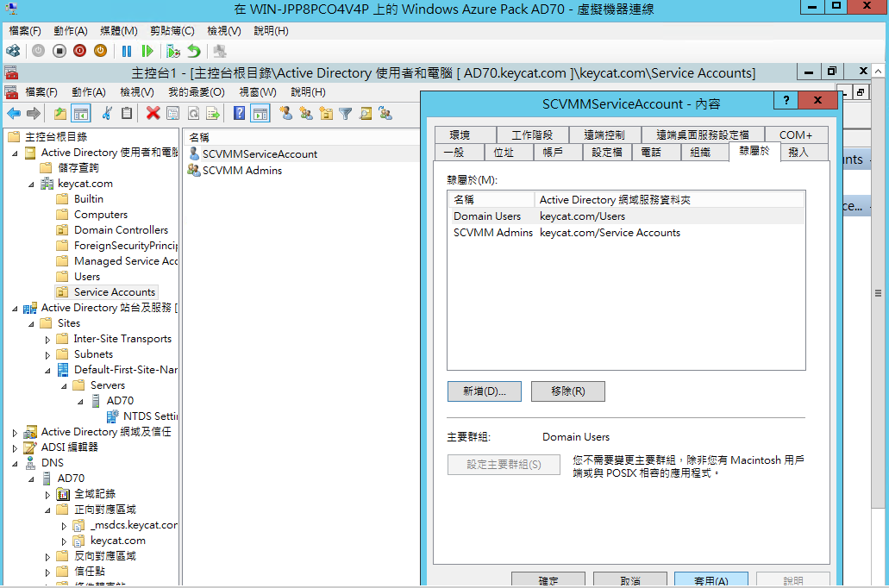Delete the selected object with red X
Screen dimensions: 889x588
click(153, 114)
